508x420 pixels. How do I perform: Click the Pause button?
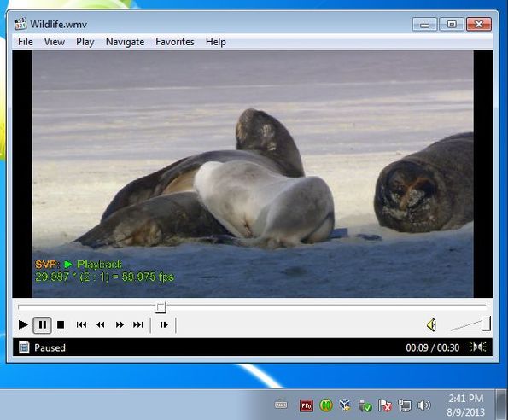tap(42, 324)
